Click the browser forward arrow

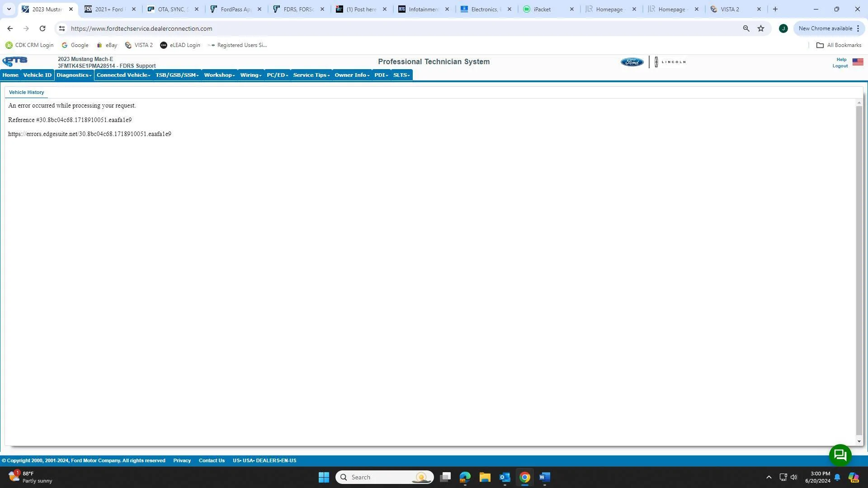pyautogui.click(x=26, y=28)
